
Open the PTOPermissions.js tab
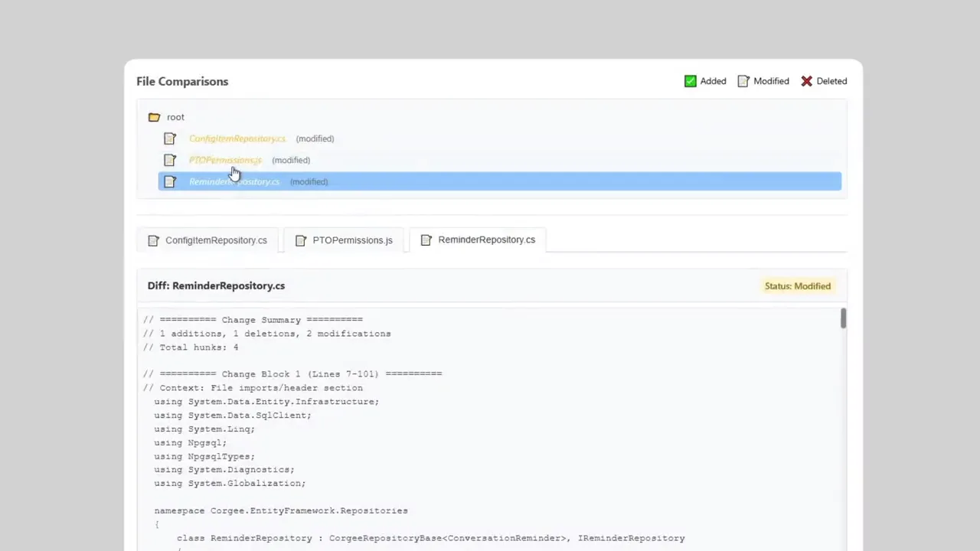tap(344, 240)
